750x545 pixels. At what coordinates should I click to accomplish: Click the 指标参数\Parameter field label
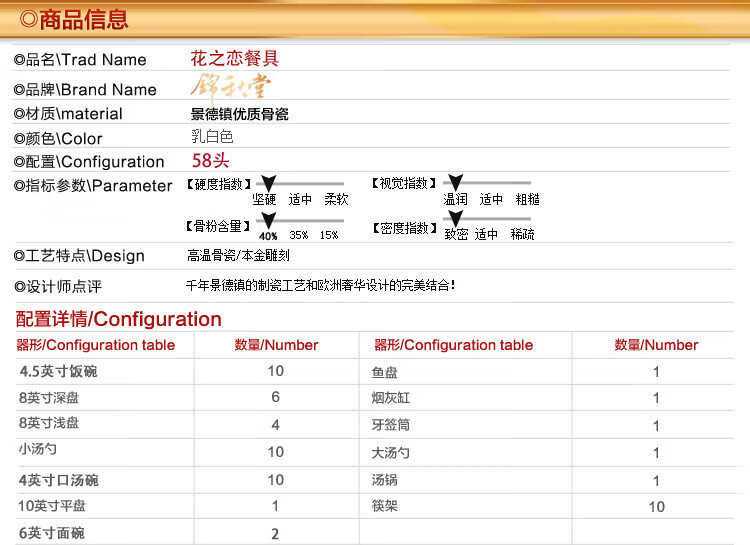(93, 186)
